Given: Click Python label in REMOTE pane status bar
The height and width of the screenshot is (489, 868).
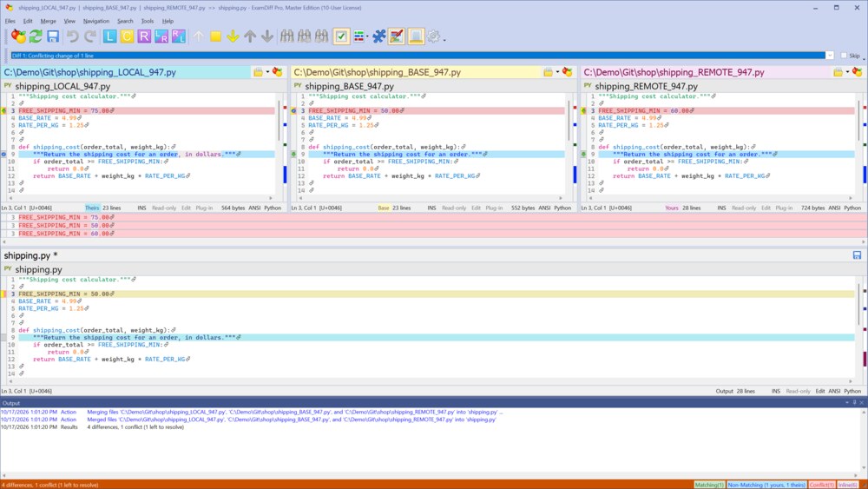Looking at the screenshot, I should [852, 208].
